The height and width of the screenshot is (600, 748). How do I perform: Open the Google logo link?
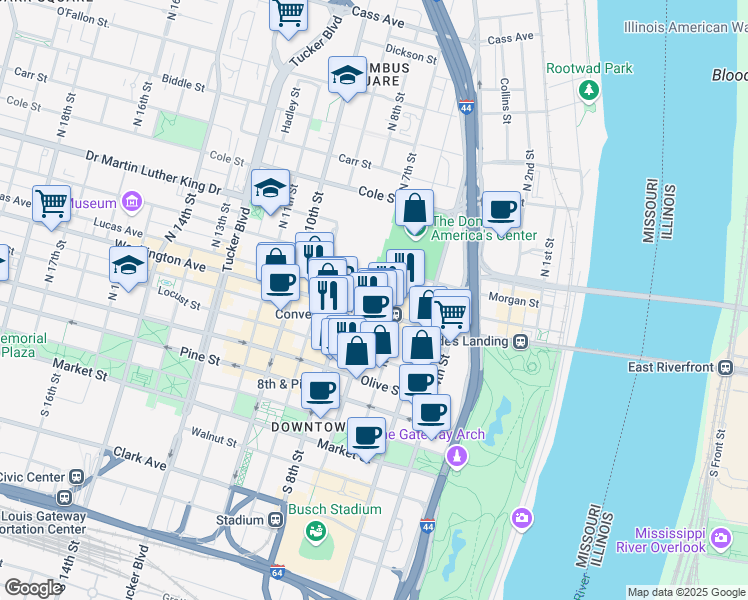[34, 589]
